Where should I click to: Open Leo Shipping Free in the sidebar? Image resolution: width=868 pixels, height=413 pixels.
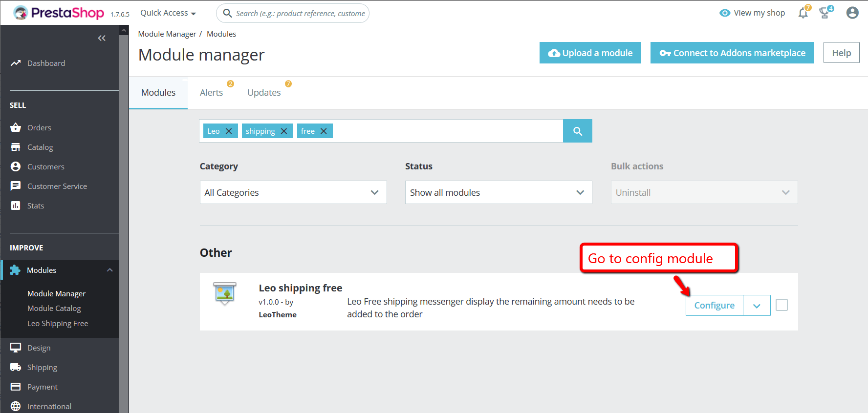tap(58, 323)
